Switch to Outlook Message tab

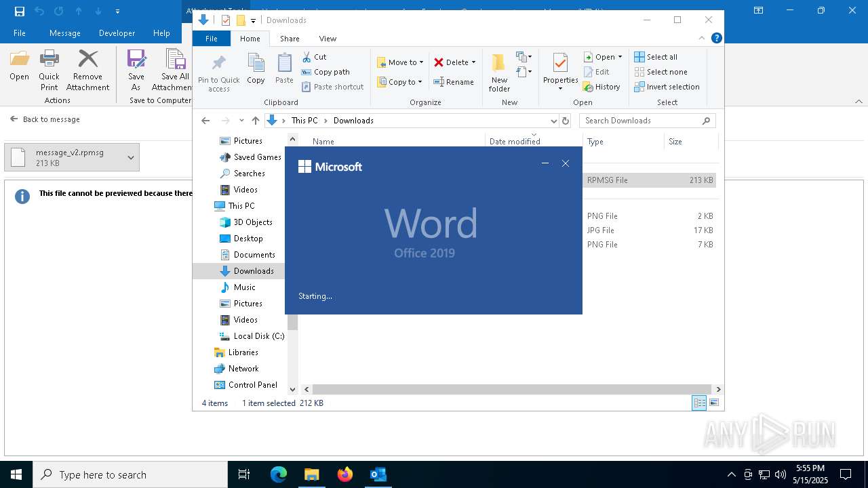tap(65, 33)
